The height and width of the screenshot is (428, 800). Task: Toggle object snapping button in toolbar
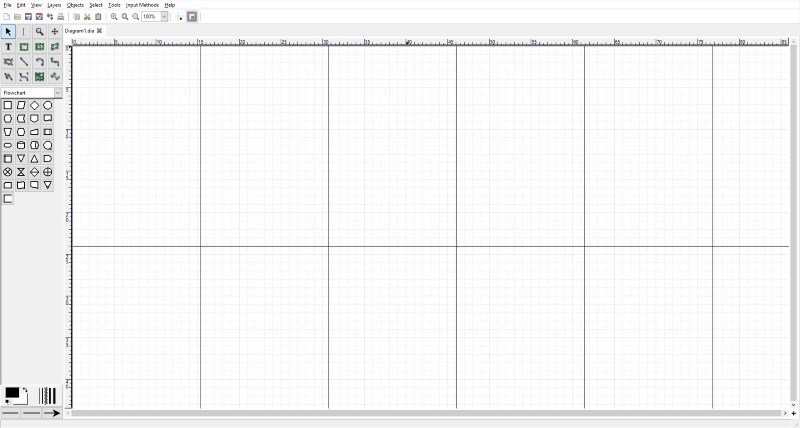[192, 17]
